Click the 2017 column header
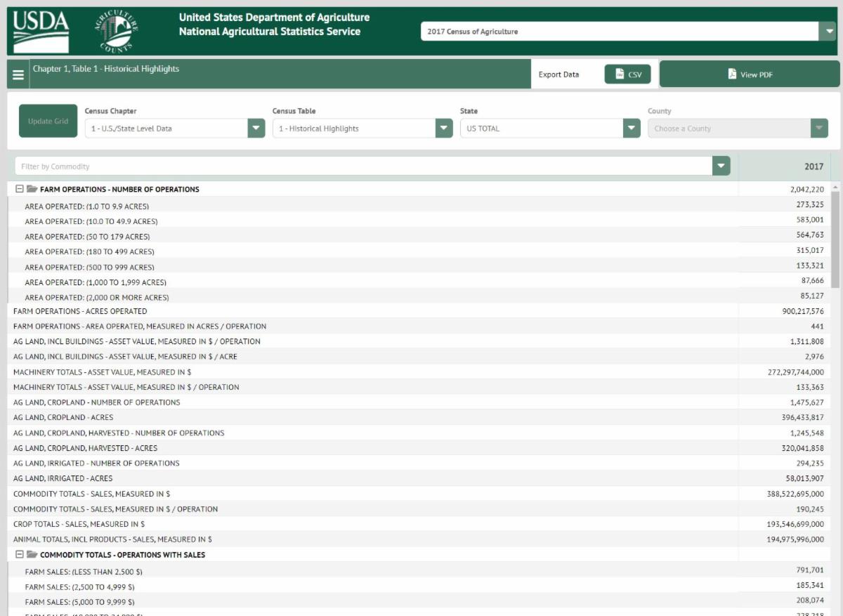The image size is (843, 616). [784, 166]
